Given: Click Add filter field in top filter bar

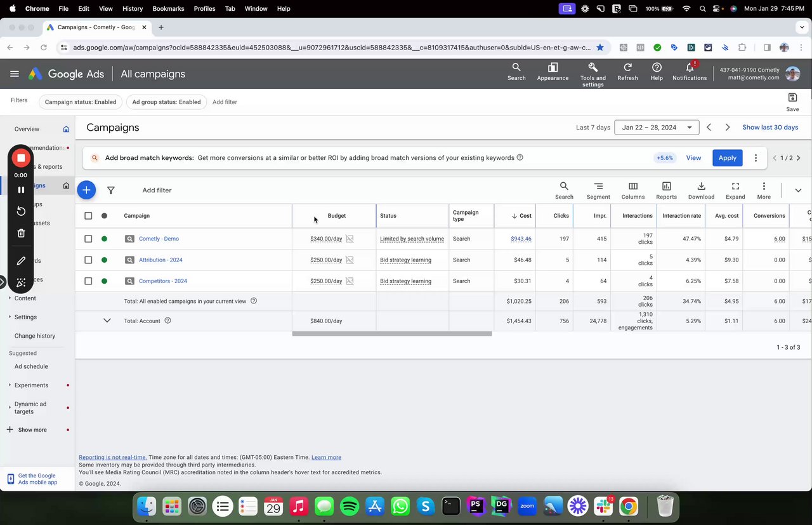Looking at the screenshot, I should click(x=225, y=102).
